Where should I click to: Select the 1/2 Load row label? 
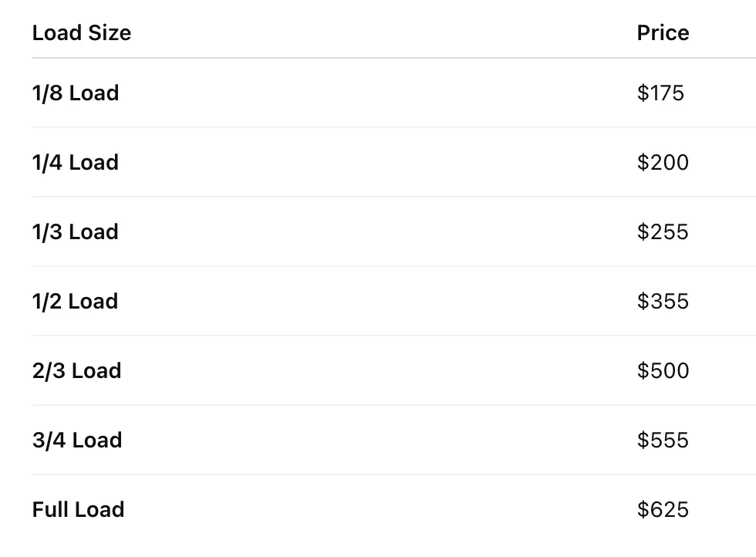(76, 302)
